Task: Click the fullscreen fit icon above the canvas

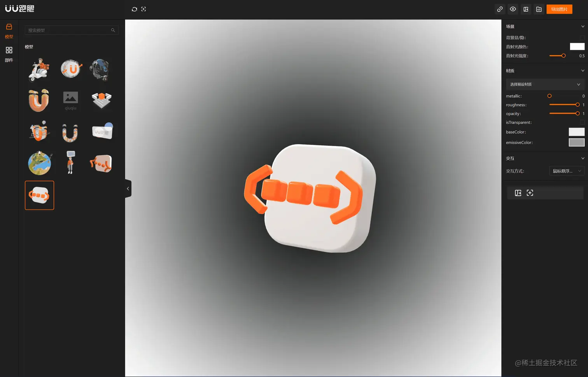Action: pyautogui.click(x=143, y=9)
